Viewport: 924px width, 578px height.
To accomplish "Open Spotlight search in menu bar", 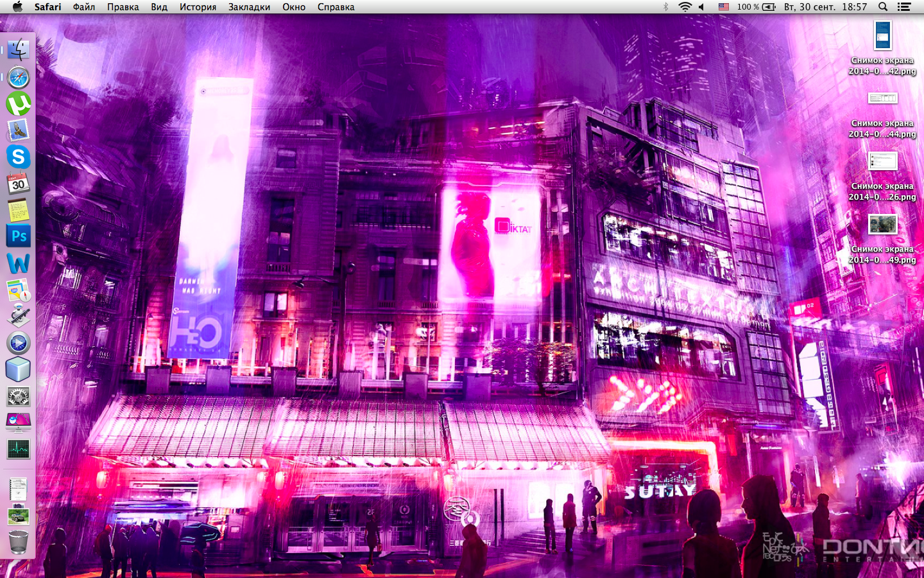I will click(x=883, y=7).
